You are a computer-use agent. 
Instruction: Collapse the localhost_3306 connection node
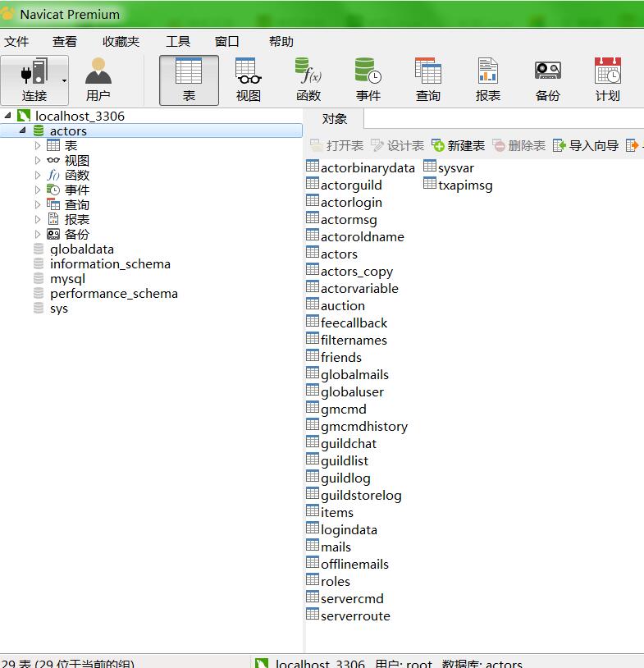[7, 117]
